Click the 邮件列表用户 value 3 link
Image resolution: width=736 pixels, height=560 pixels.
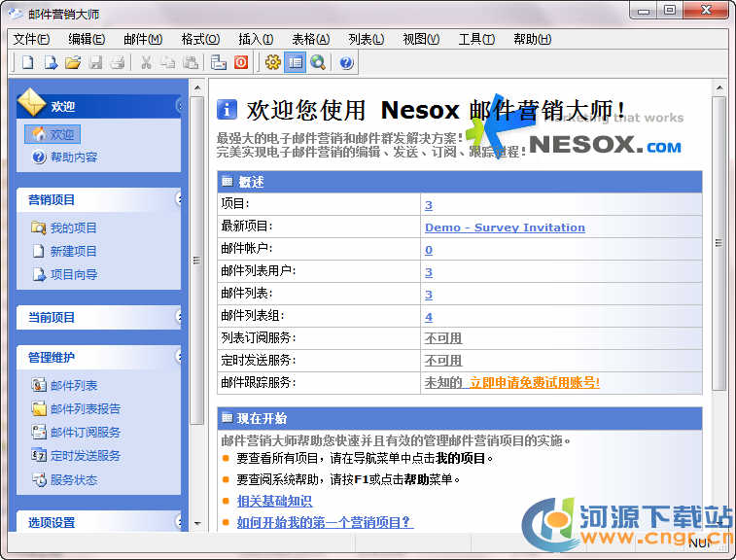coord(429,272)
